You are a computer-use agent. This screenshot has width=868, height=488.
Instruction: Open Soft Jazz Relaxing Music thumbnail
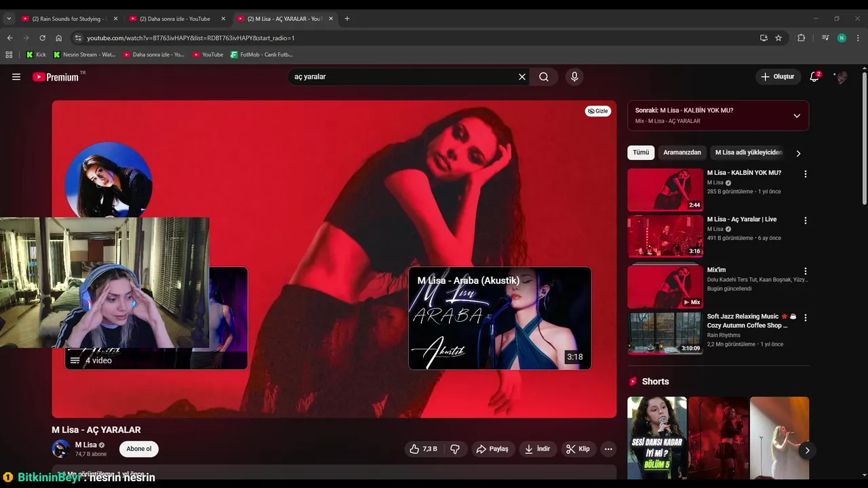point(665,333)
